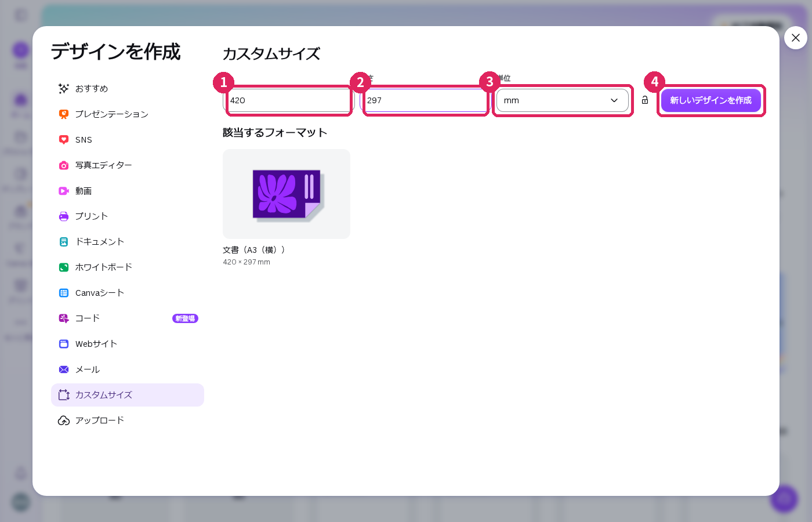
Task: Select アップロード in the sidebar
Action: tap(128, 420)
